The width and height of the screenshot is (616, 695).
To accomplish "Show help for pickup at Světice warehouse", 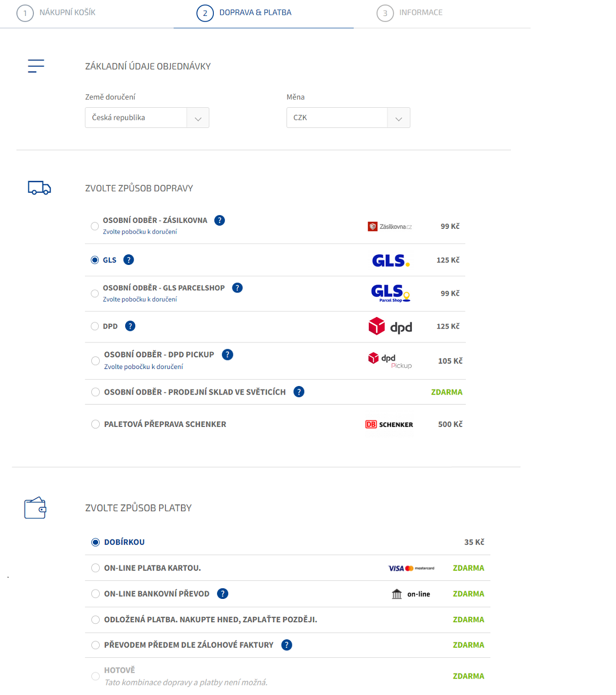I will point(299,392).
